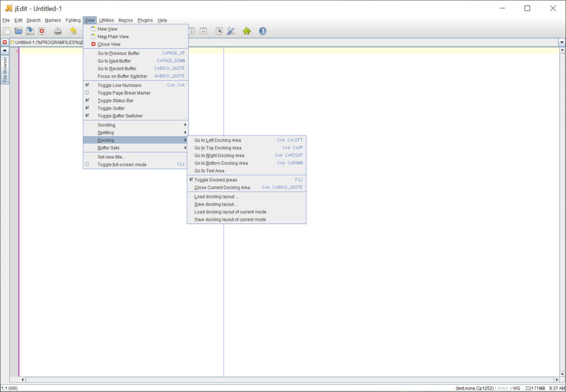
Task: Open the Macros menu
Action: 125,20
